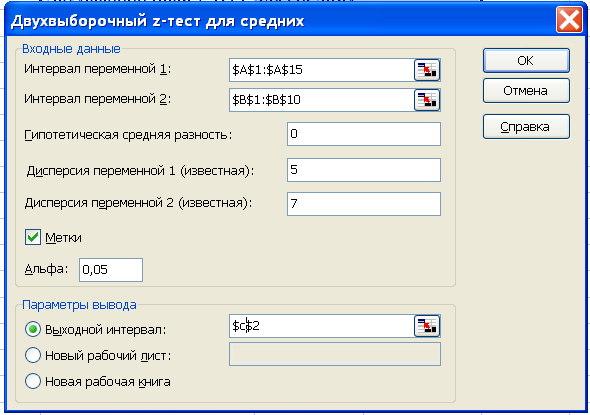Click the Интервал переменной 2: label
This screenshot has height=415, width=590.
tap(97, 99)
